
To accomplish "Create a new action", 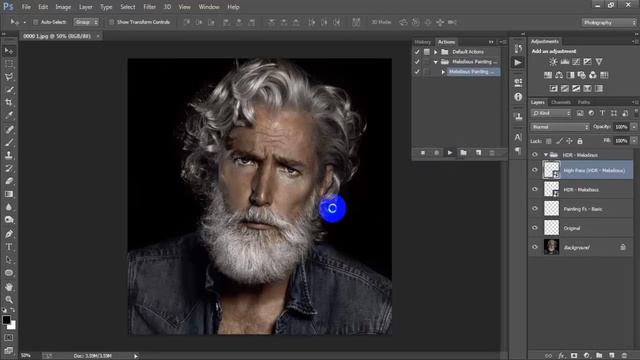I will [x=478, y=153].
